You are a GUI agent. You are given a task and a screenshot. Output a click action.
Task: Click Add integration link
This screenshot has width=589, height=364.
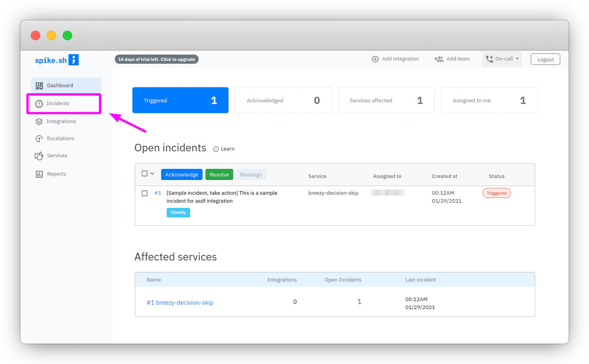tap(400, 59)
